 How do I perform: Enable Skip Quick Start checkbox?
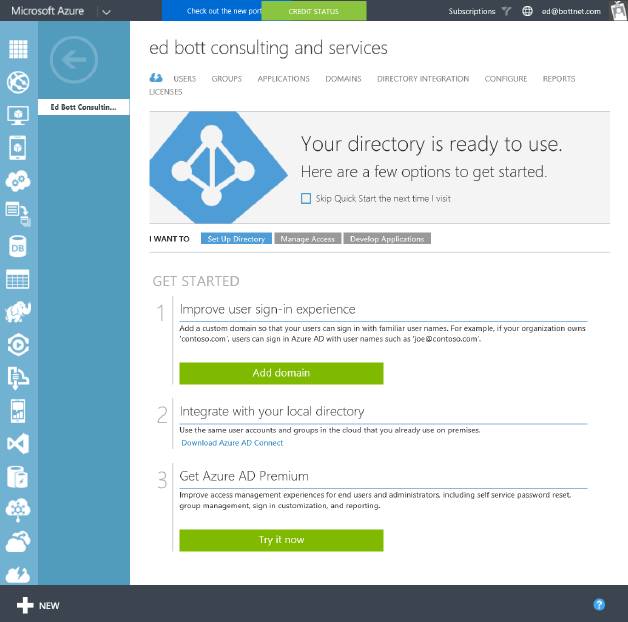(x=306, y=198)
